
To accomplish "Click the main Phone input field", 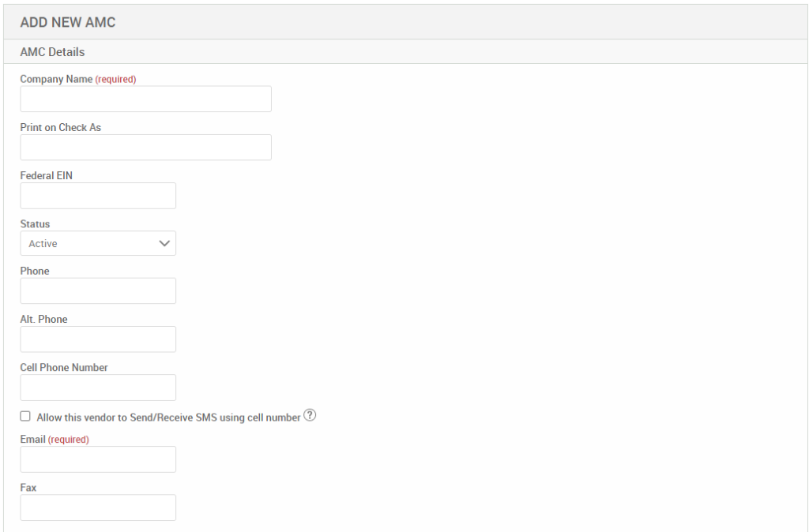I will [98, 291].
